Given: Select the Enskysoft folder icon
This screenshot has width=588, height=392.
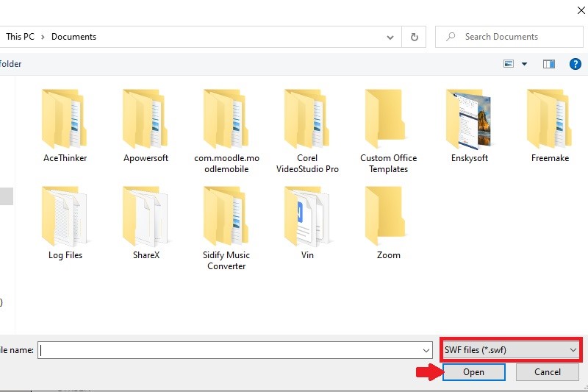Looking at the screenshot, I should pos(469,118).
